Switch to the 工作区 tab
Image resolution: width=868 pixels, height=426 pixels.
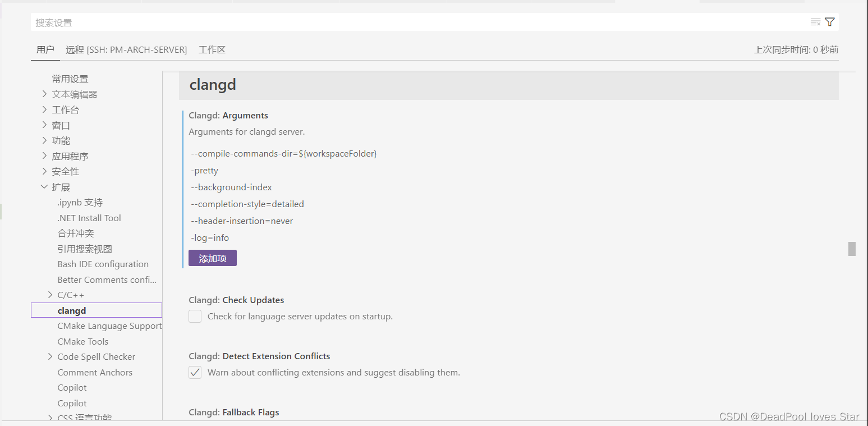(212, 50)
